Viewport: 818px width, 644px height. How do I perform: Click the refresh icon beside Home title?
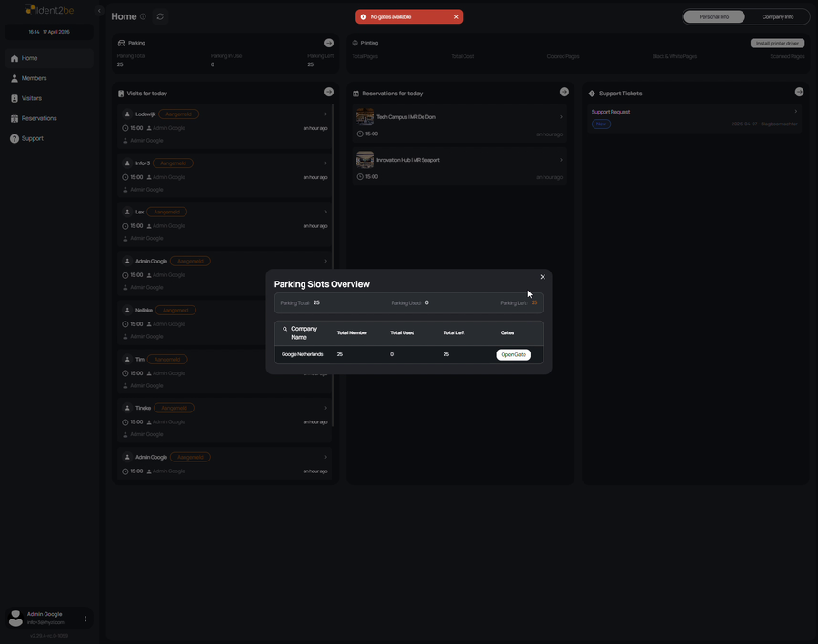pyautogui.click(x=160, y=16)
